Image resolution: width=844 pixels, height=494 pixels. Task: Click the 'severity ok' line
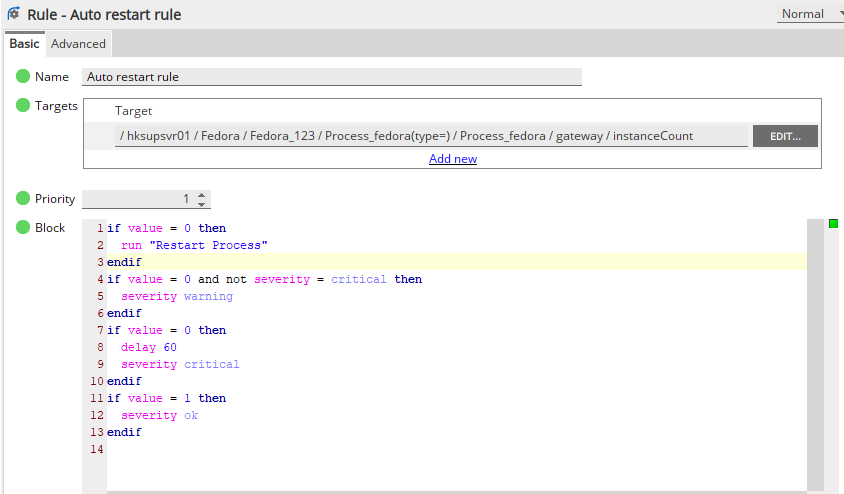159,415
